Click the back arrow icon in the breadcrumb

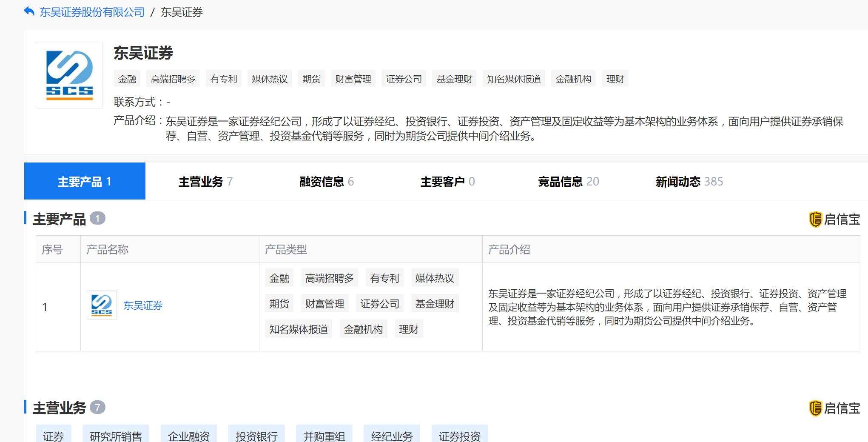[x=29, y=11]
